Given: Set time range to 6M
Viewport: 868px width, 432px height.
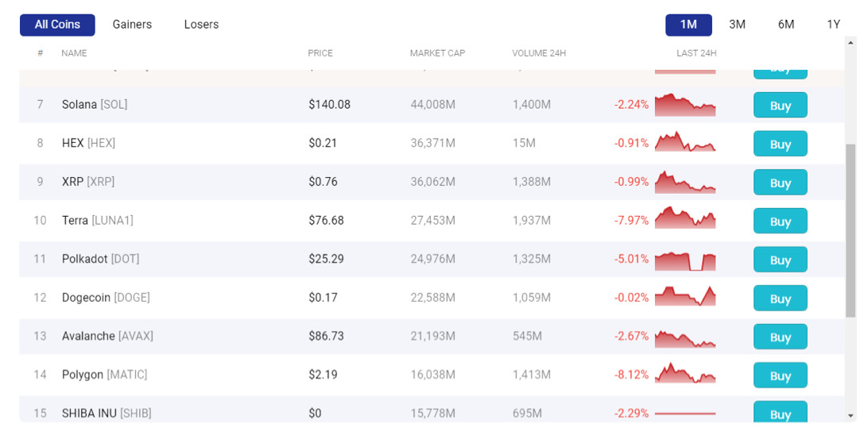Looking at the screenshot, I should (785, 25).
